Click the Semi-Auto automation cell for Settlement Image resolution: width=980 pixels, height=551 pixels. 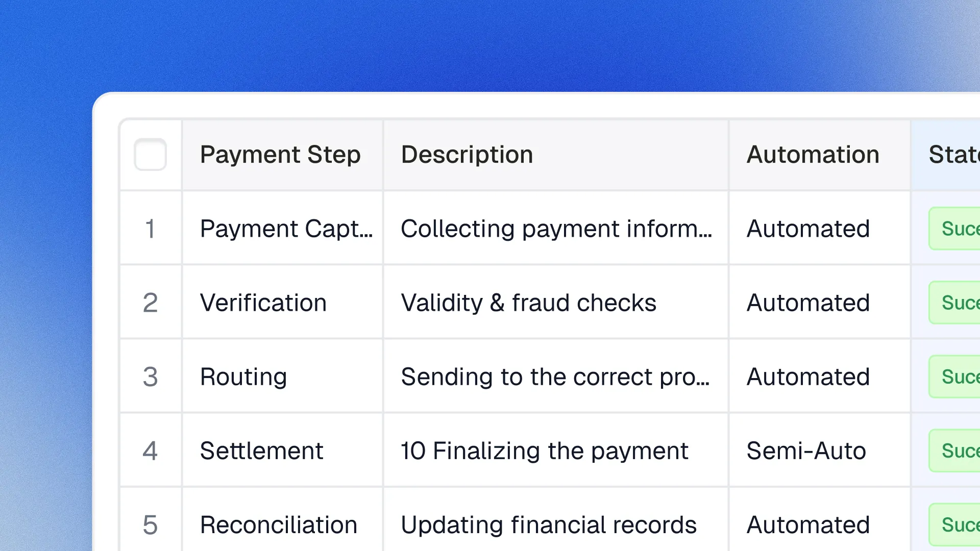tap(806, 450)
